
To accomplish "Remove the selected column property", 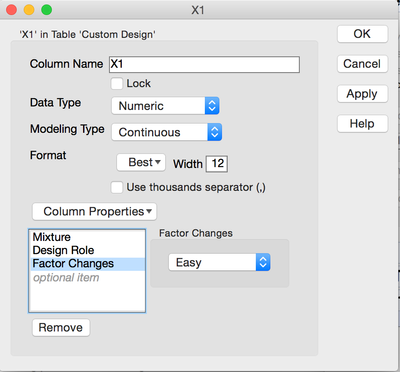I will 61,327.
